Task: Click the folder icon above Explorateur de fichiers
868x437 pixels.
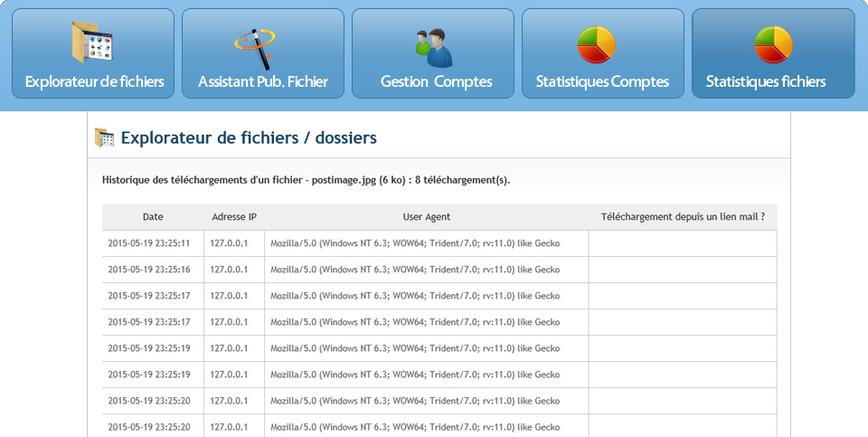Action: (x=91, y=43)
